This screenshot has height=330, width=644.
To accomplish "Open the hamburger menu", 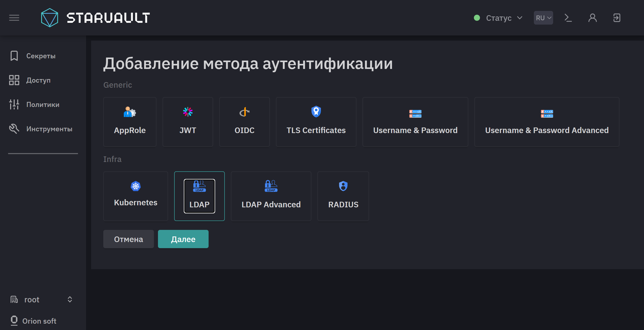I will pyautogui.click(x=14, y=18).
